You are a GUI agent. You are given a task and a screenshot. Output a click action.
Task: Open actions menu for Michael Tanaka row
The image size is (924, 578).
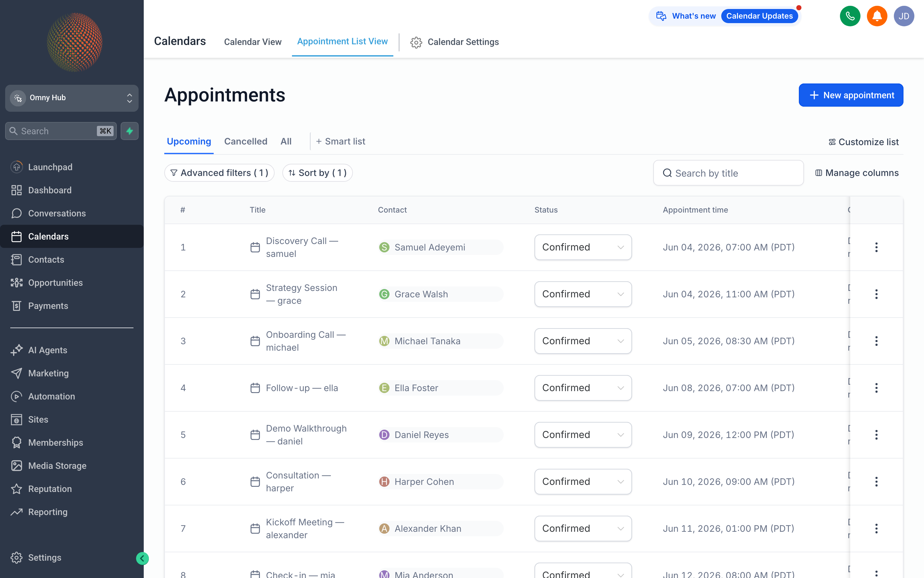tap(876, 341)
